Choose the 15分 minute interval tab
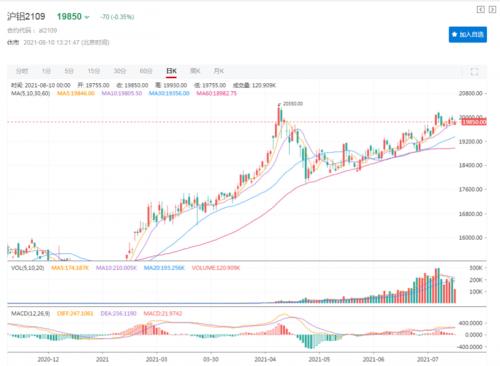The height and width of the screenshot is (366, 500). (94, 71)
